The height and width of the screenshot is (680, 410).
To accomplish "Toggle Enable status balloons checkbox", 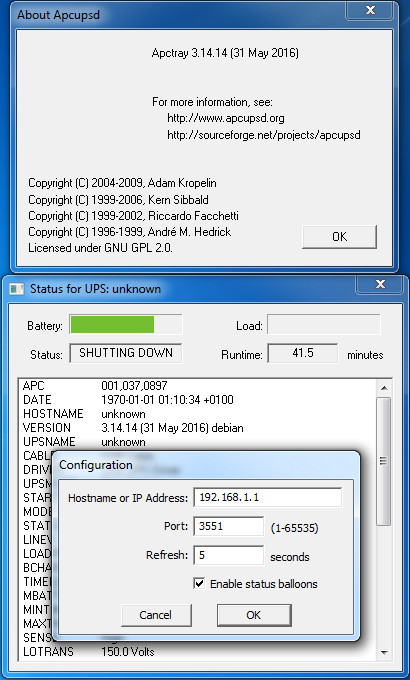I will 199,584.
